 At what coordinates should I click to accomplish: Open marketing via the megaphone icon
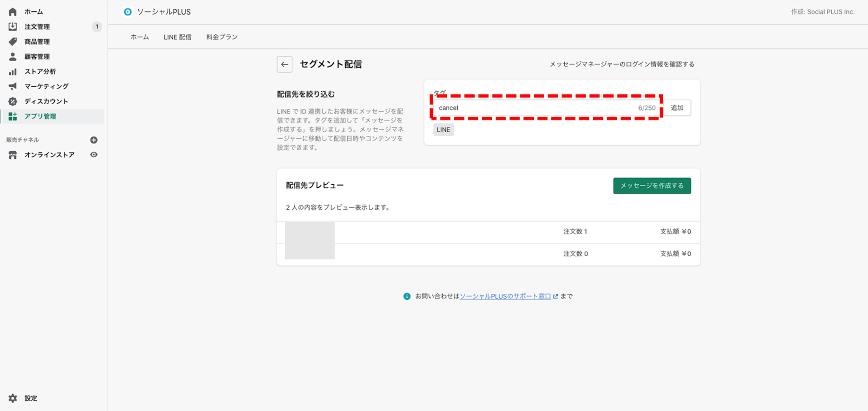[x=13, y=86]
